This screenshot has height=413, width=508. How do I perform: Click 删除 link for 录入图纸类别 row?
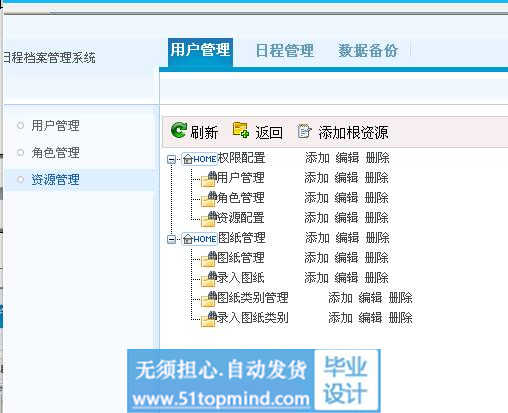[x=401, y=318]
